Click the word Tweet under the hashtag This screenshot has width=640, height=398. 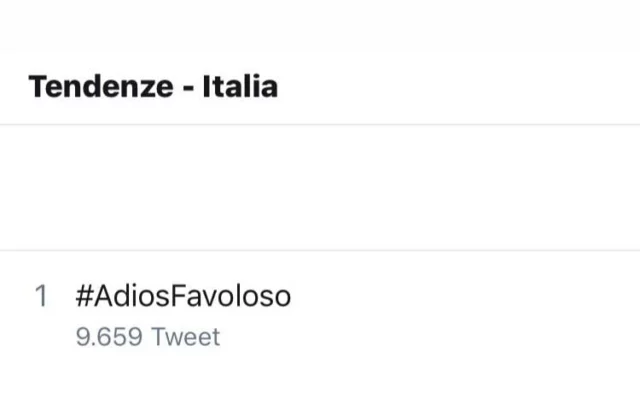point(186,337)
